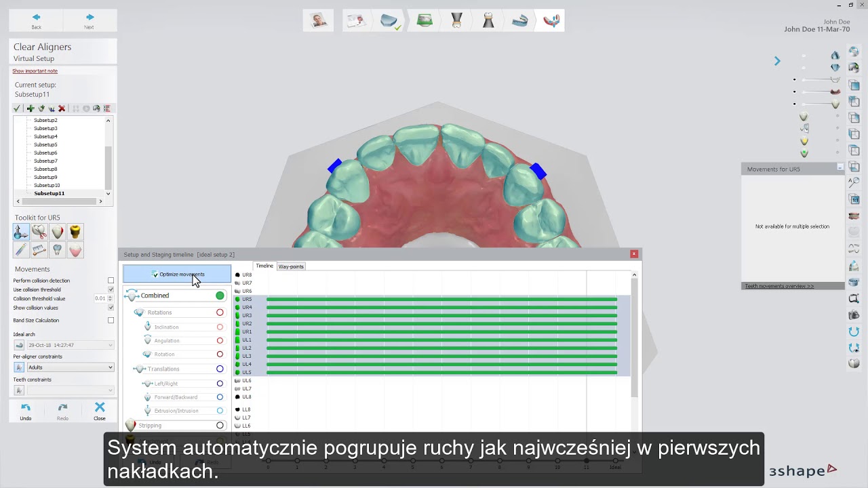Select the stripping tooth tool in toolkit
This screenshot has height=488, width=868.
click(58, 232)
